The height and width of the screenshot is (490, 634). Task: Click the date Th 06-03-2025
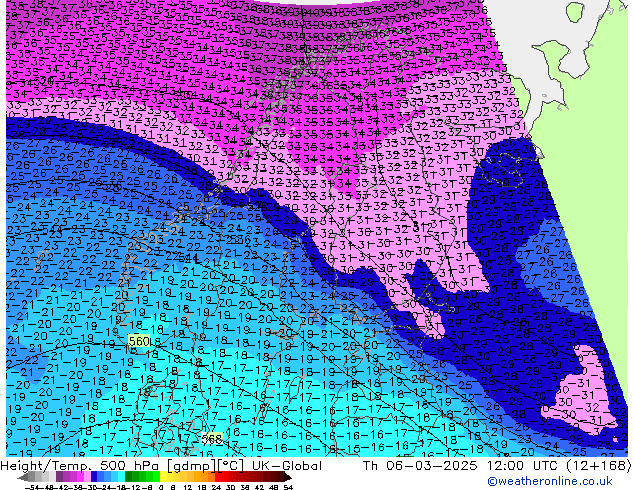point(420,466)
